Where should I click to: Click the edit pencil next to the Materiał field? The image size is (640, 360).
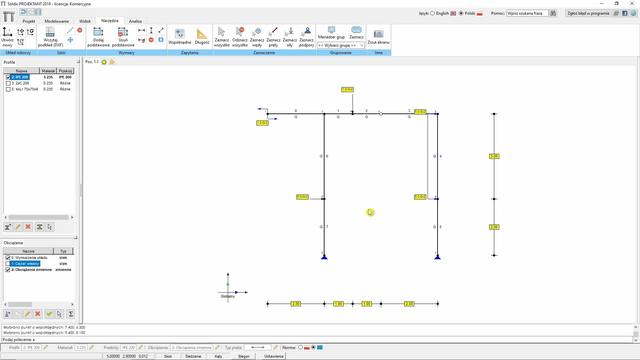pyautogui.click(x=91, y=348)
